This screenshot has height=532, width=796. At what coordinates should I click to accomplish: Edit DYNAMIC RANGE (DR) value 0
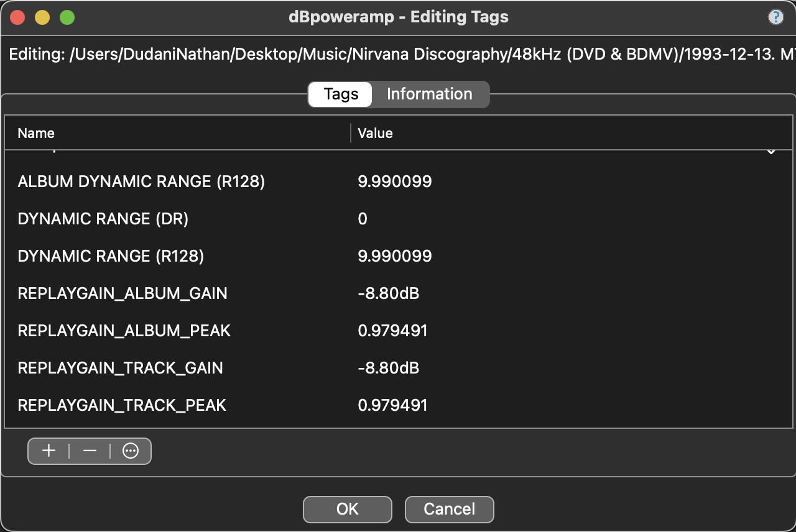[363, 219]
